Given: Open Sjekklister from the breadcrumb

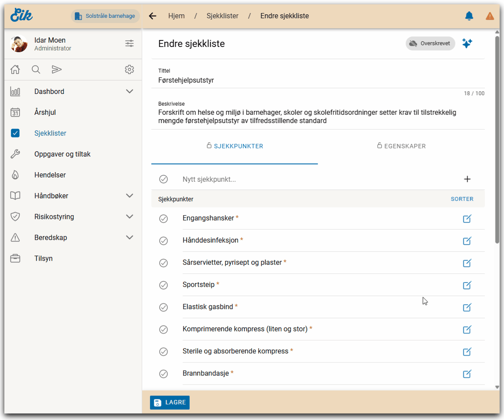Looking at the screenshot, I should click(222, 16).
